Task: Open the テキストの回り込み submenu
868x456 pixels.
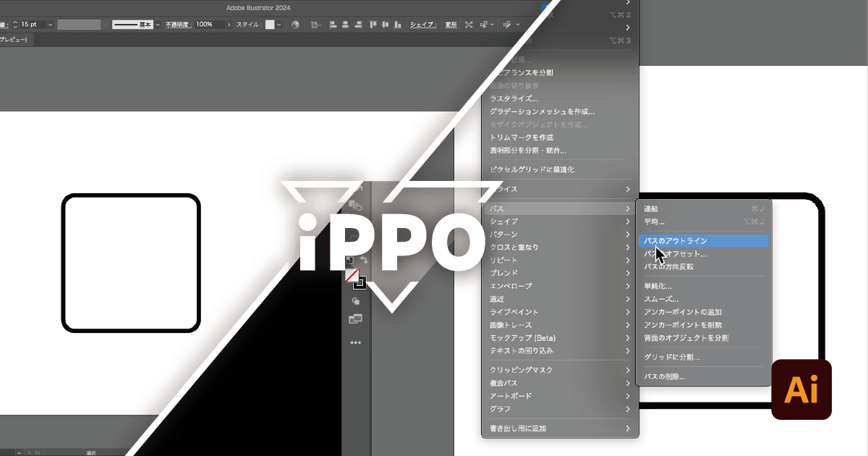Action: tap(560, 351)
